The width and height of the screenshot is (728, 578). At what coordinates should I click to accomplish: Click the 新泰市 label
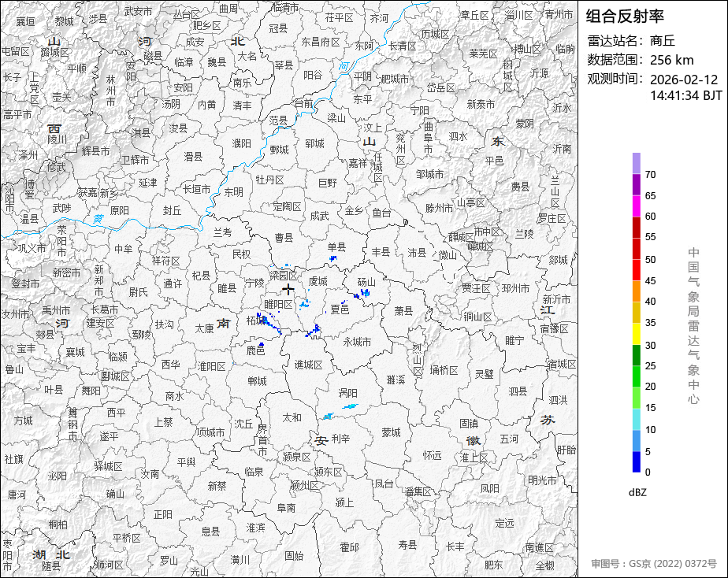(x=481, y=105)
